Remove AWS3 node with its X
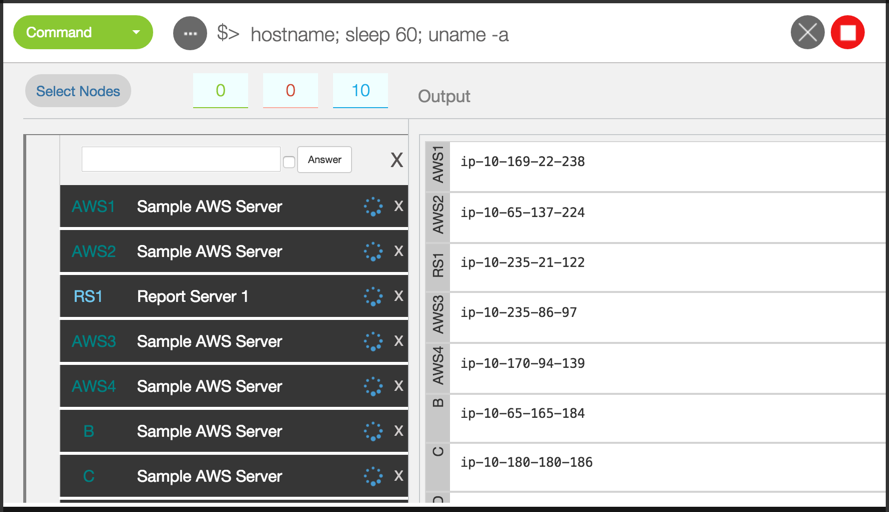Screen dimensions: 889x512 pos(399,340)
